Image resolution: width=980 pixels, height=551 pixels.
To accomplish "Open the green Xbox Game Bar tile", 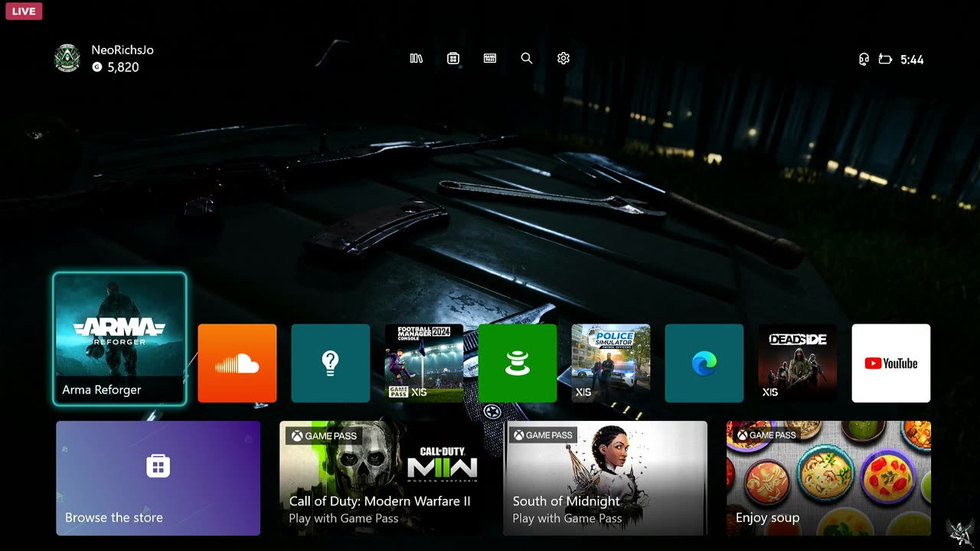I will pyautogui.click(x=518, y=363).
